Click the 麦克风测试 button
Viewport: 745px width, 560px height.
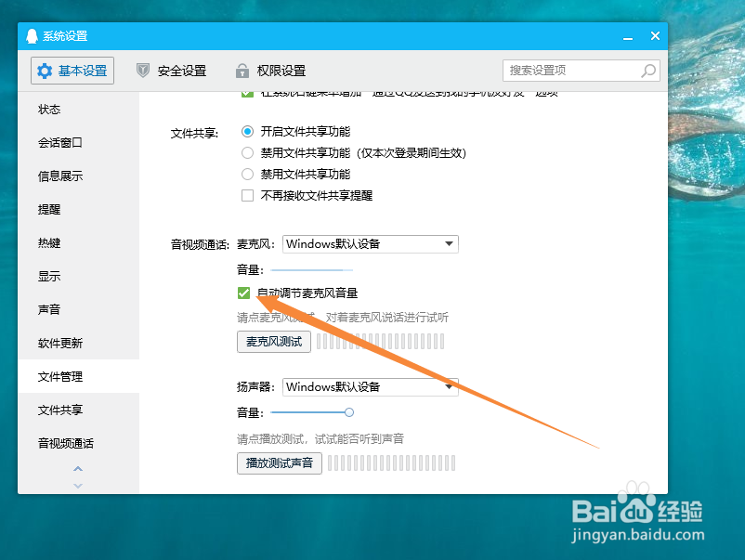pyautogui.click(x=274, y=342)
